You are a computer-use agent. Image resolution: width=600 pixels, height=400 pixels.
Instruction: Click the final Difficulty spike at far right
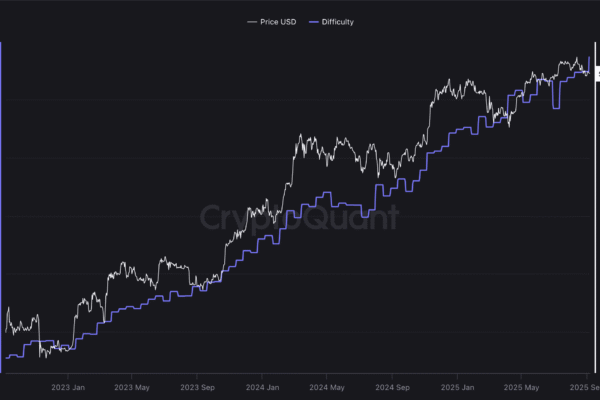click(589, 60)
